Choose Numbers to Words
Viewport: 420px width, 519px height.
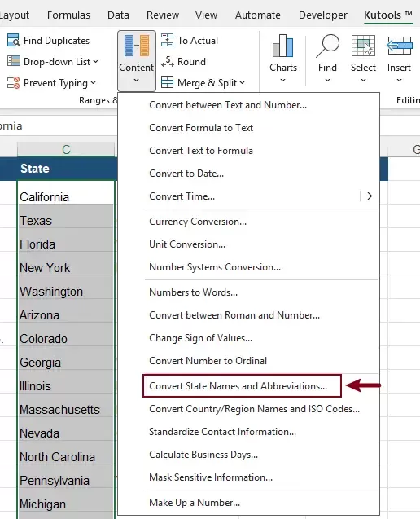pyautogui.click(x=249, y=292)
